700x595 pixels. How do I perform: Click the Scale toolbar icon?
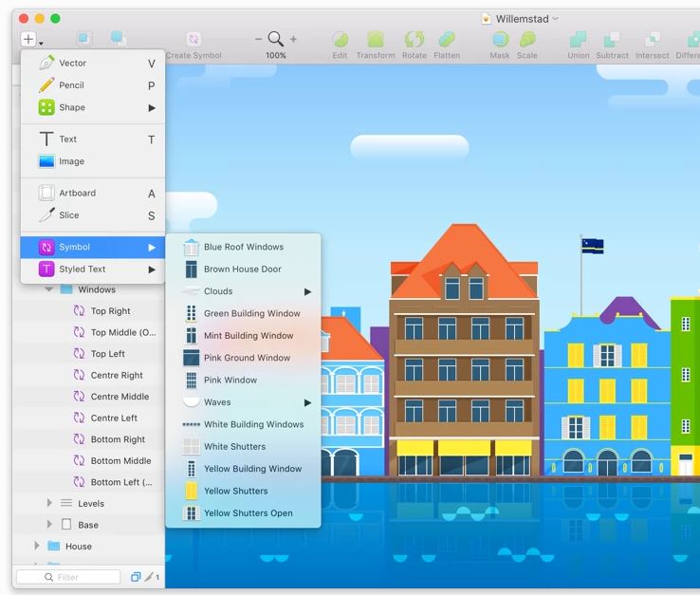(527, 39)
